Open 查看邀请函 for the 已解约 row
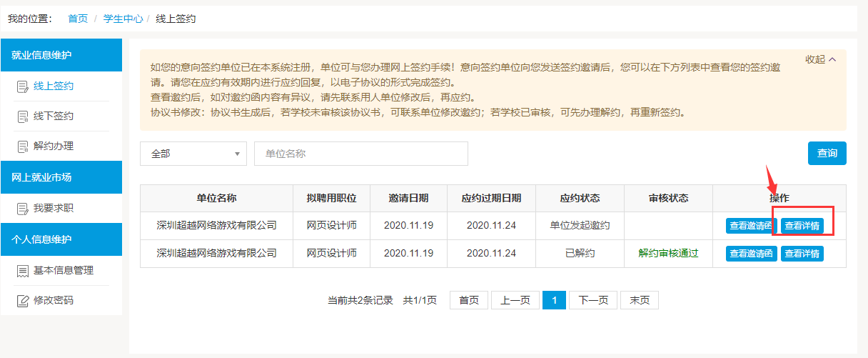Screen dimensions: 868x358 pyautogui.click(x=751, y=253)
